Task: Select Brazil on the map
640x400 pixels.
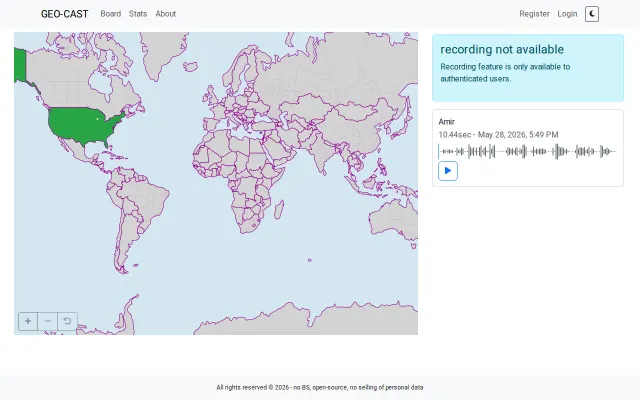Action: (x=149, y=200)
